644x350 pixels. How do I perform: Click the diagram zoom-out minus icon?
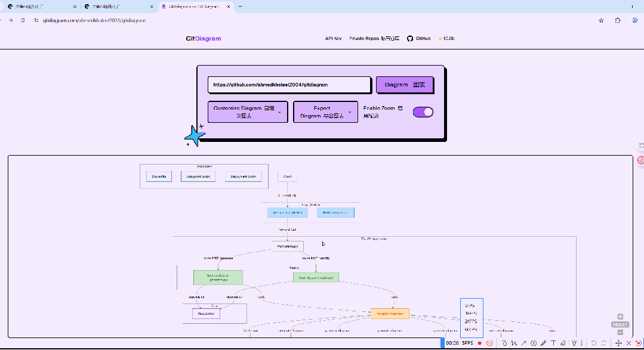(x=620, y=332)
